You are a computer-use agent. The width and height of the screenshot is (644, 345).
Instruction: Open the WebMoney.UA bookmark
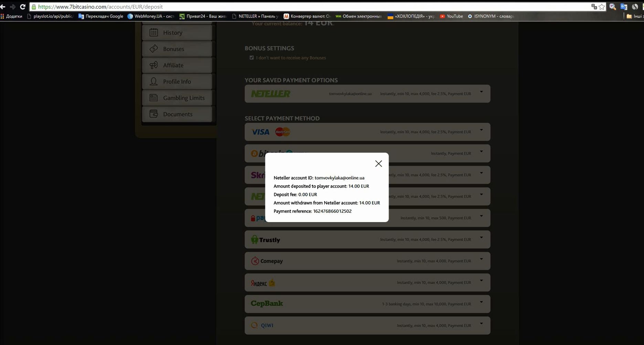pyautogui.click(x=151, y=16)
